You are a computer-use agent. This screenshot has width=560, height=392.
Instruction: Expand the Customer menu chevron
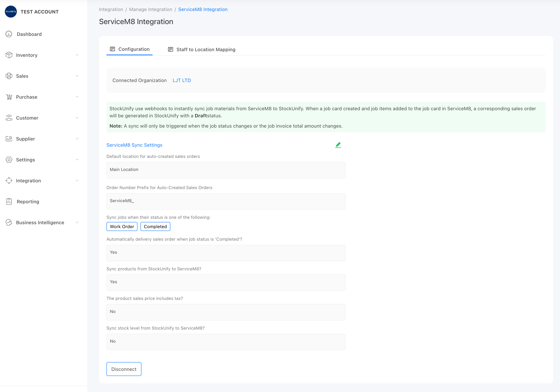[x=77, y=118]
